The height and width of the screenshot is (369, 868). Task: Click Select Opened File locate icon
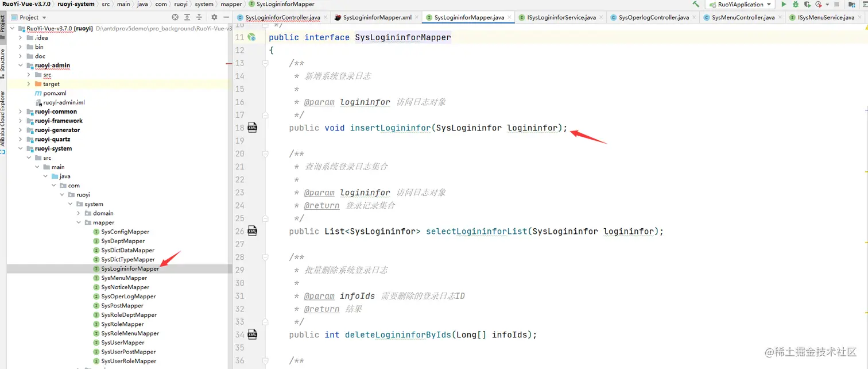(x=175, y=17)
